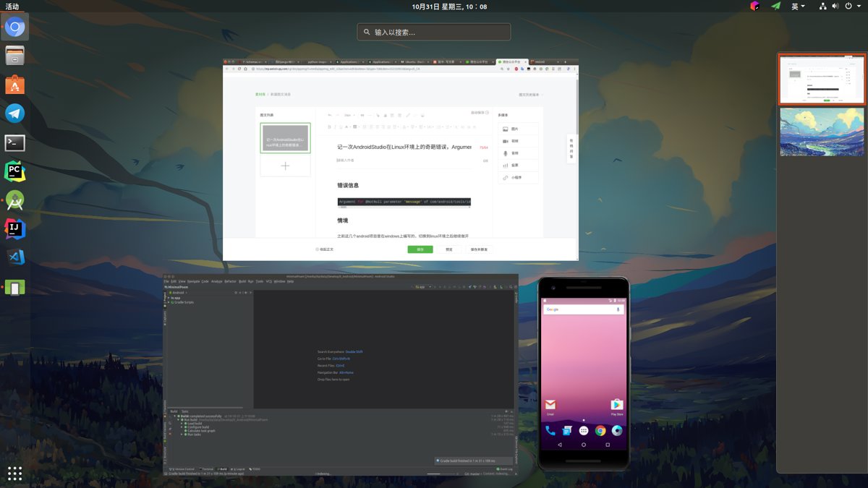868x488 pixels.
Task: Switch to Sync tab in Build panel
Action: pos(185,411)
